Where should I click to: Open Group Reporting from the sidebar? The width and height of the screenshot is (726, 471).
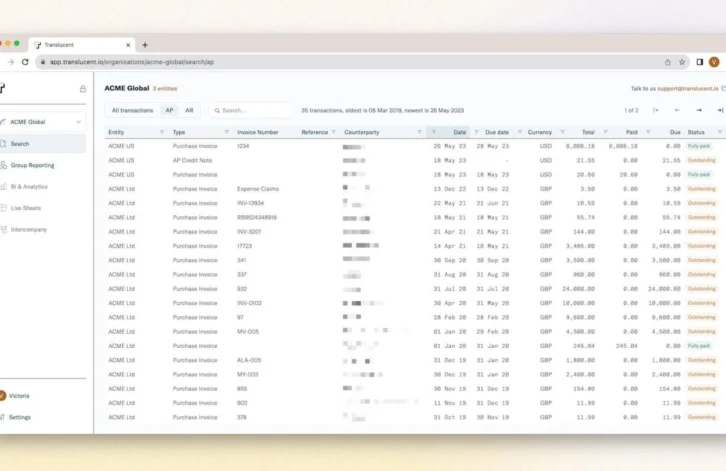(x=32, y=165)
